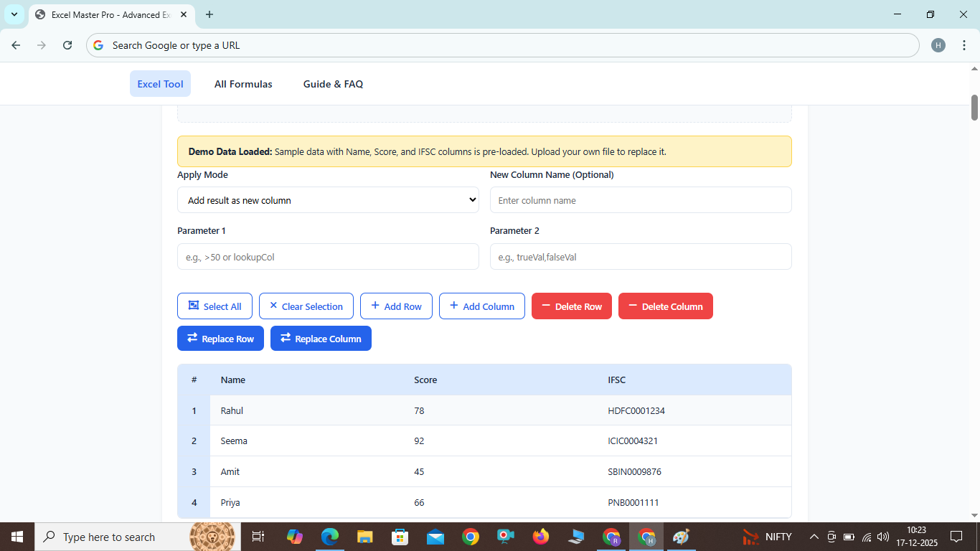Open the Guide & FAQ tab
Screen dimensions: 980x551
point(333,84)
